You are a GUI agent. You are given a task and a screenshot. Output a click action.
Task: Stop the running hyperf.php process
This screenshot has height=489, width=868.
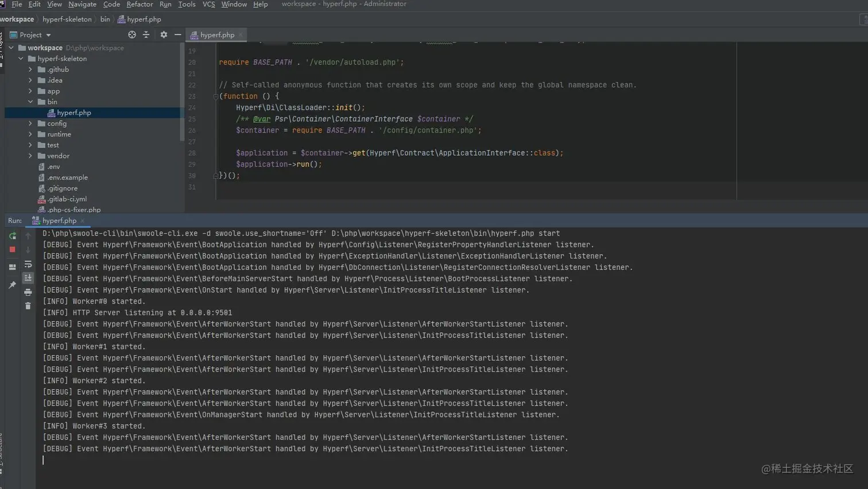coord(12,250)
